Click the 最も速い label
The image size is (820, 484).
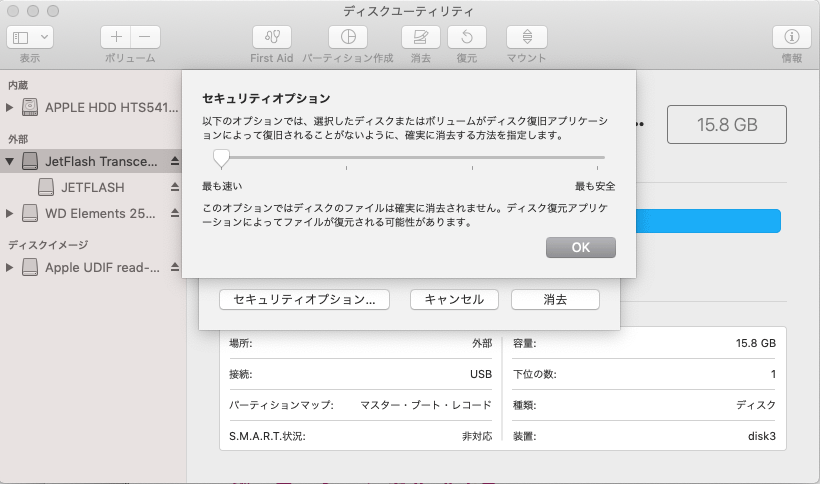pos(222,186)
